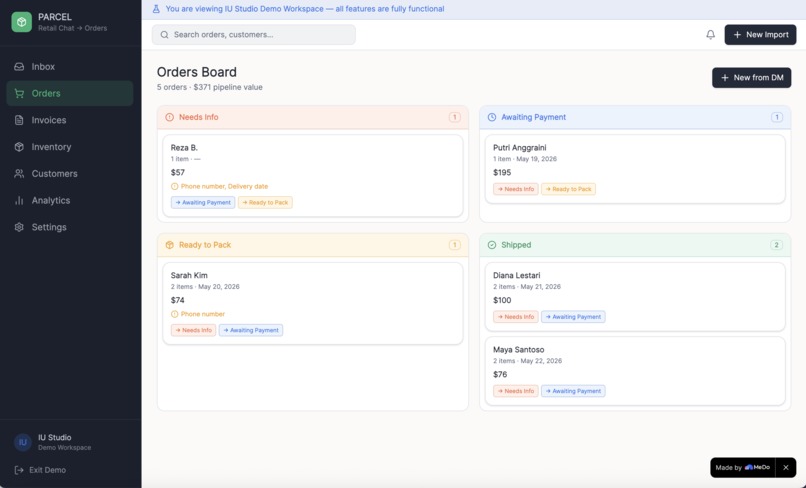Click the Settings gear icon
The height and width of the screenshot is (488, 806).
click(19, 227)
